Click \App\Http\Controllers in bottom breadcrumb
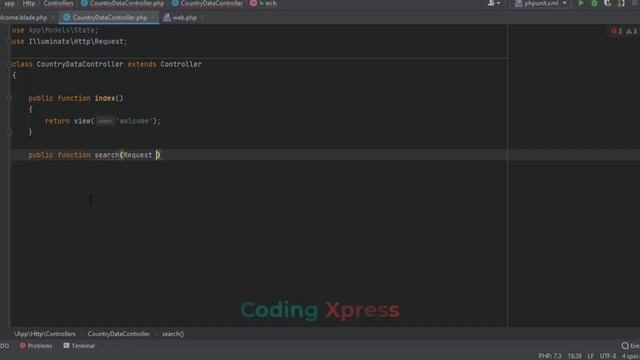Screen dimensions: 640x360 pyautogui.click(x=45, y=334)
